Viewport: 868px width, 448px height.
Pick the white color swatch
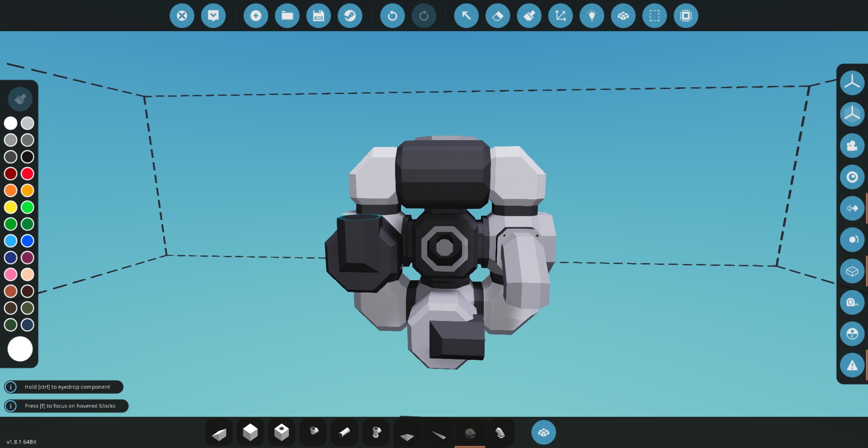[11, 123]
